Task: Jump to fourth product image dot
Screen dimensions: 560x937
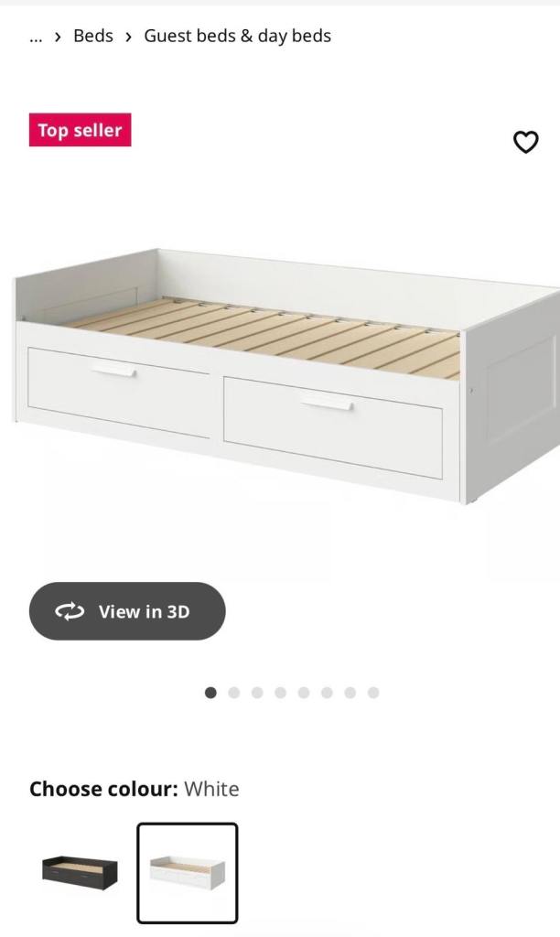Action: (x=280, y=693)
